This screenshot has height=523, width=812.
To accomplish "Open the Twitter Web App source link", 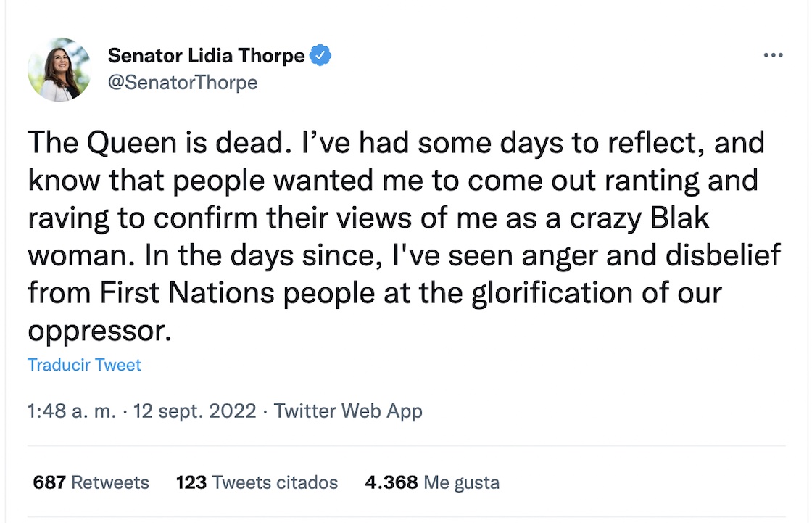I will (x=348, y=412).
